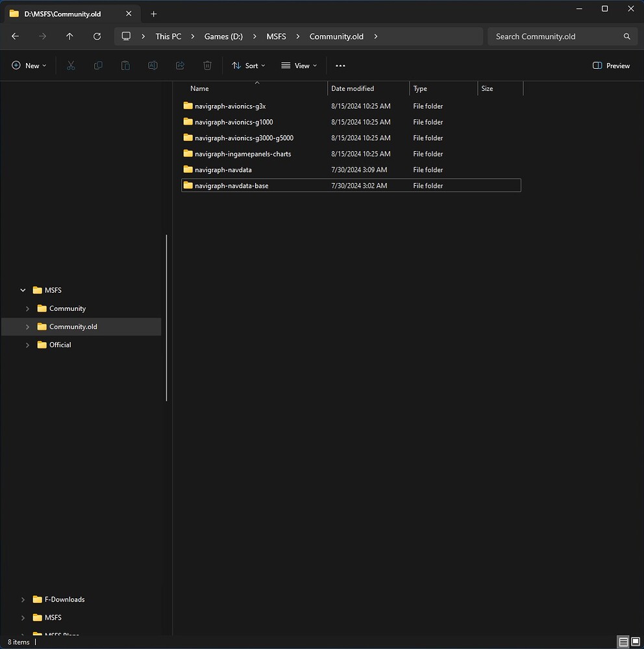Refresh the Community.old folder view
This screenshot has width=644, height=649.
(97, 36)
